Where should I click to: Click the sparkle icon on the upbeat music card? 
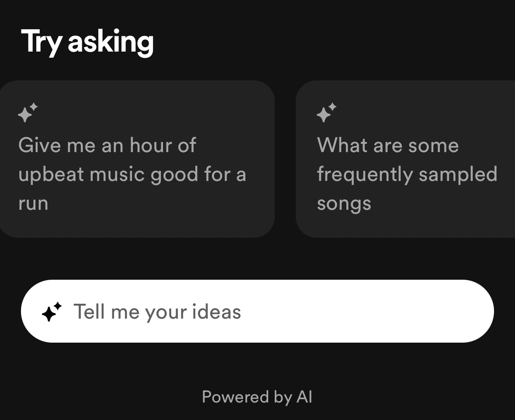pyautogui.click(x=28, y=112)
